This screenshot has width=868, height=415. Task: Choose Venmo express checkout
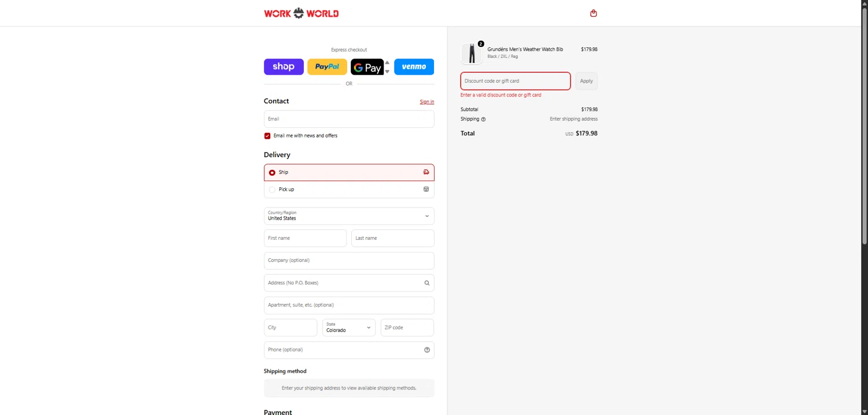[x=414, y=66]
